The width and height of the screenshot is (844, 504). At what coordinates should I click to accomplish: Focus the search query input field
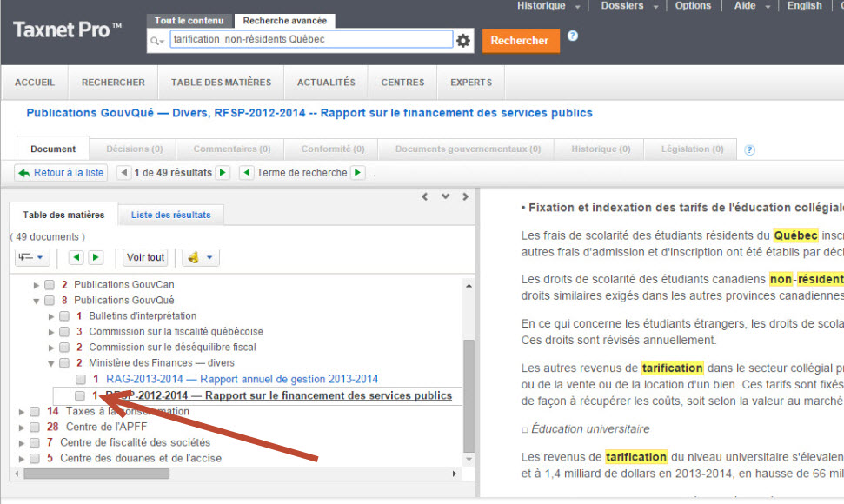(x=311, y=39)
